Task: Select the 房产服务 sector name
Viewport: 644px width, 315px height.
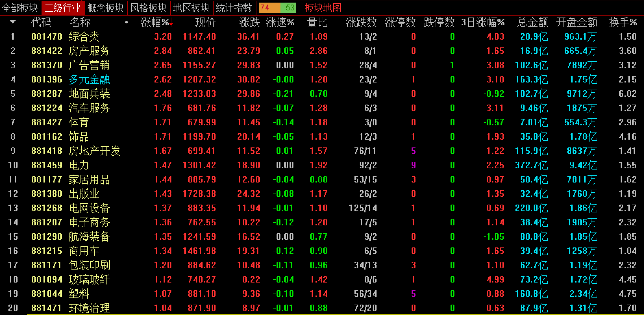Action: [x=89, y=51]
